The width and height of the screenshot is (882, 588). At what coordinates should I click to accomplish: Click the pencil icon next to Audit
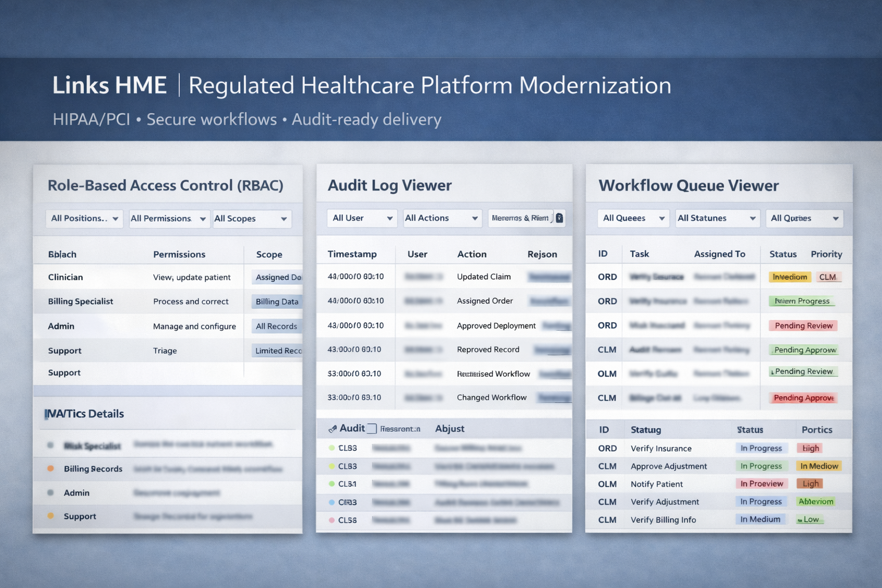332,429
